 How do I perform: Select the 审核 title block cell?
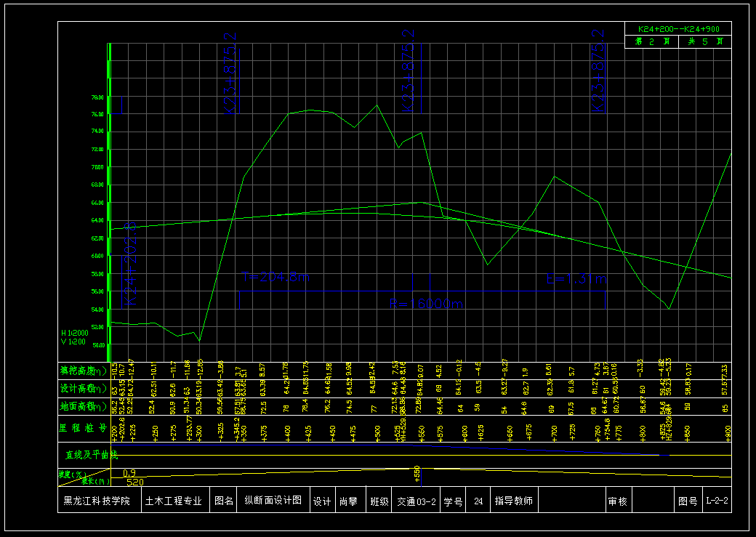(618, 501)
